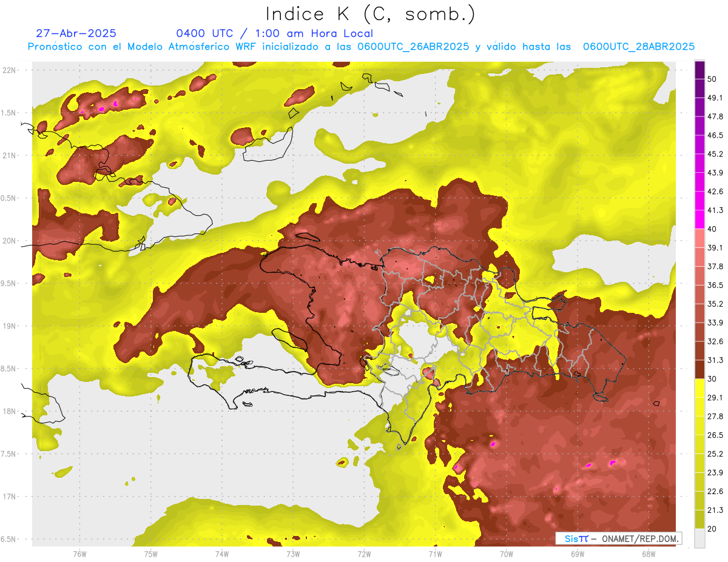Click latitude label '21N'
The image size is (728, 562).
10,156
